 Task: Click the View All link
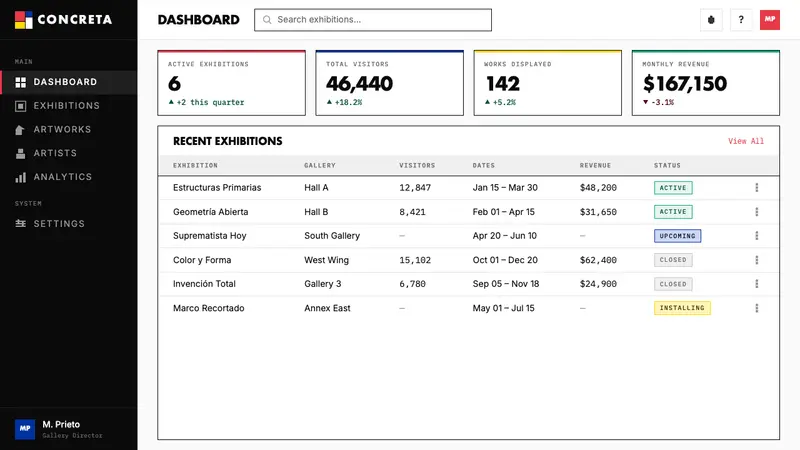click(x=746, y=141)
